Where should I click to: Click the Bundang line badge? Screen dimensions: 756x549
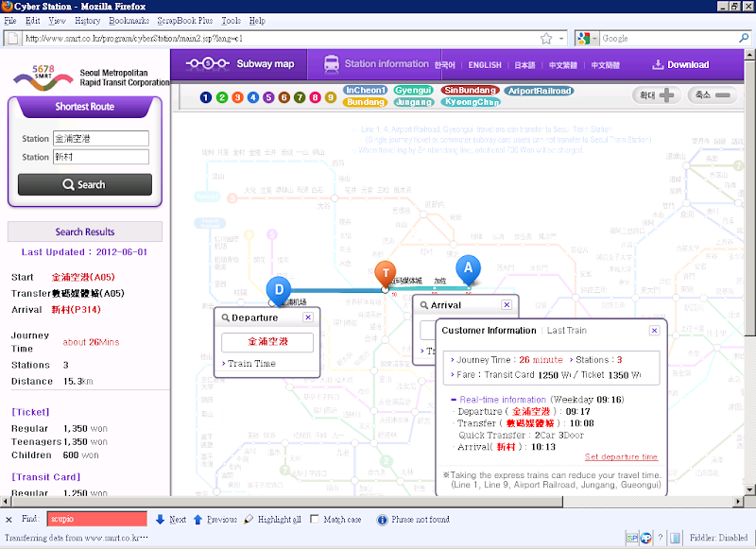click(x=366, y=102)
